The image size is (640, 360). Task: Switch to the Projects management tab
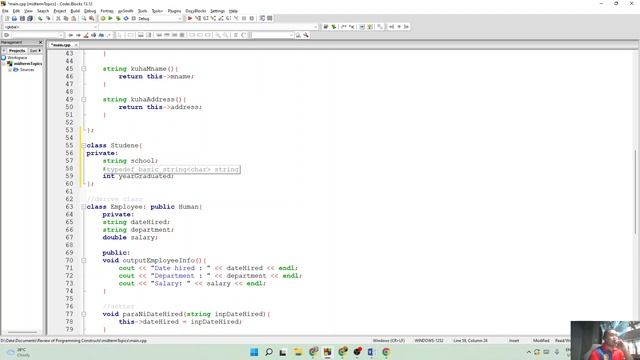point(17,51)
